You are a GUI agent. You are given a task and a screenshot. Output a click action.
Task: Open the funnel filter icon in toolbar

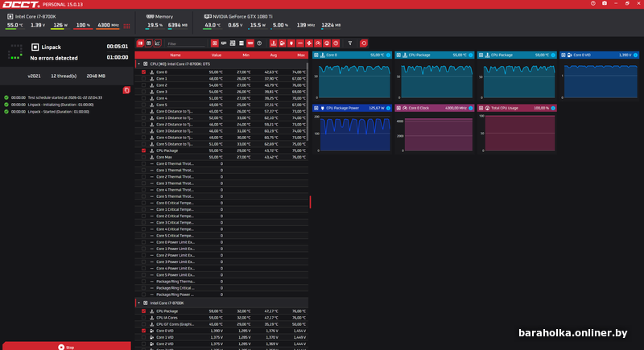point(350,43)
